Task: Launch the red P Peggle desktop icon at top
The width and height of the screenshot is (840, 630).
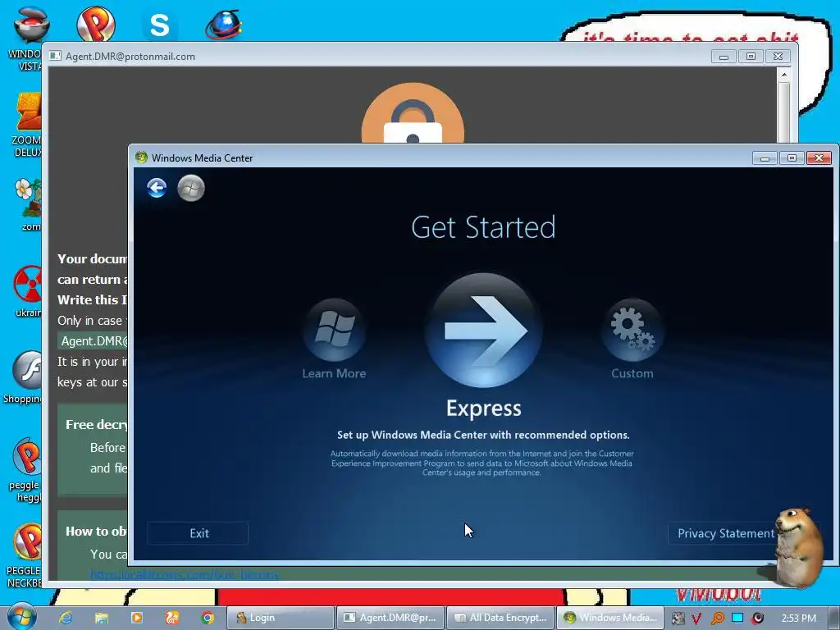Action: pyautogui.click(x=96, y=24)
